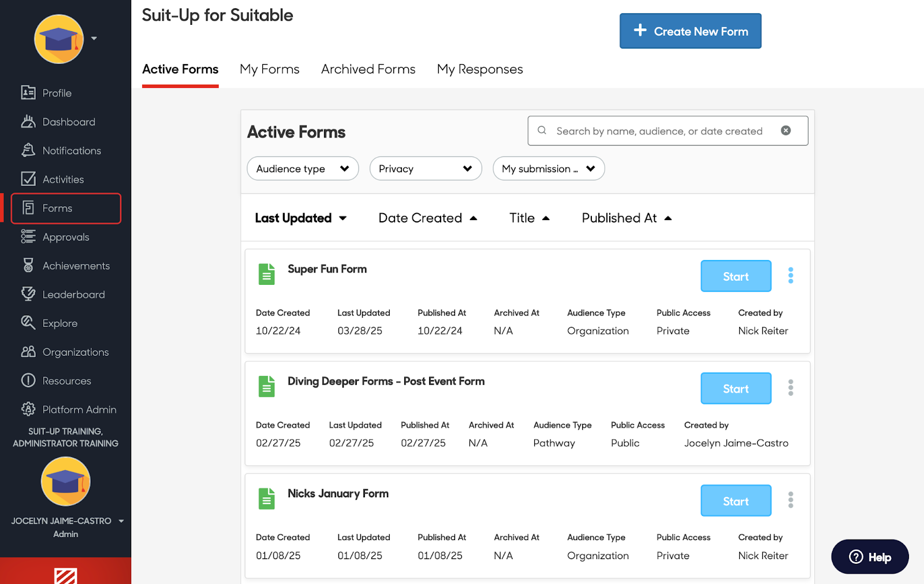This screenshot has height=584, width=924.
Task: Sort by Last Updated
Action: click(x=300, y=218)
